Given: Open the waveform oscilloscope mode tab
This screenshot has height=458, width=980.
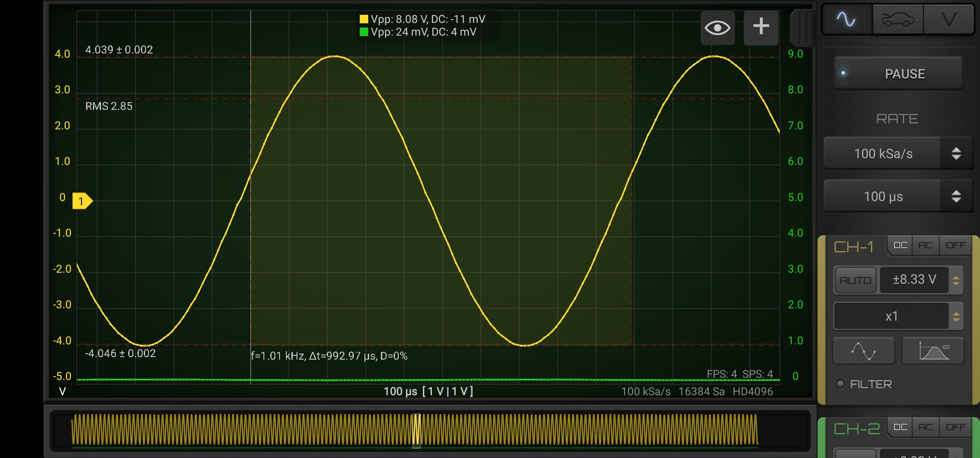Looking at the screenshot, I should click(847, 20).
